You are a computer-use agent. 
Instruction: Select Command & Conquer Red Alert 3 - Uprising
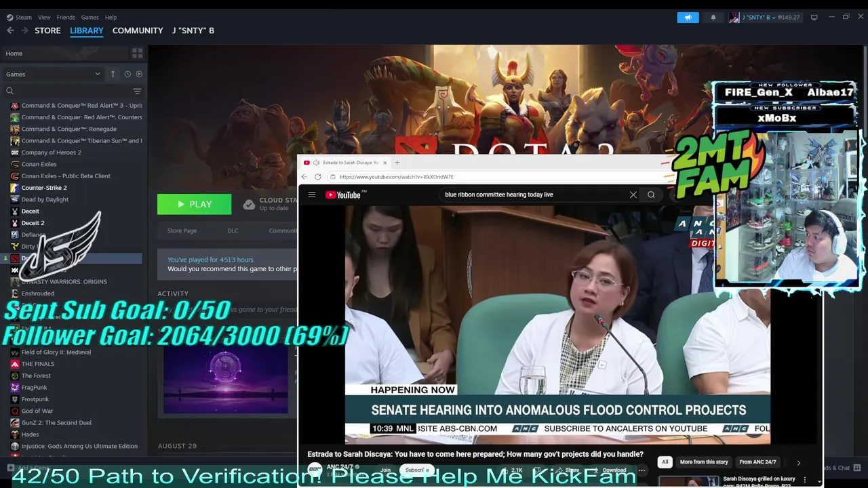[76, 106]
